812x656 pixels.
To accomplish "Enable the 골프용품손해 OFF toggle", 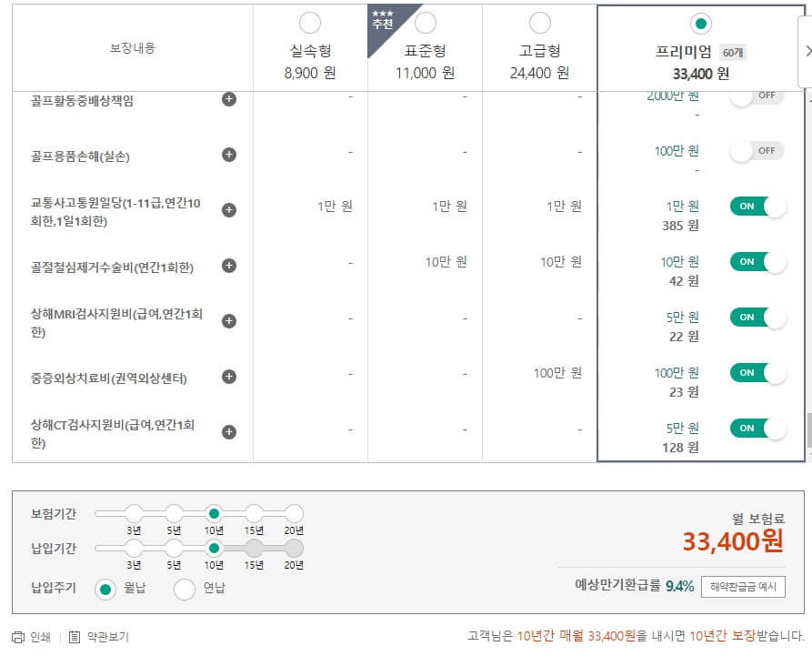I will click(754, 150).
